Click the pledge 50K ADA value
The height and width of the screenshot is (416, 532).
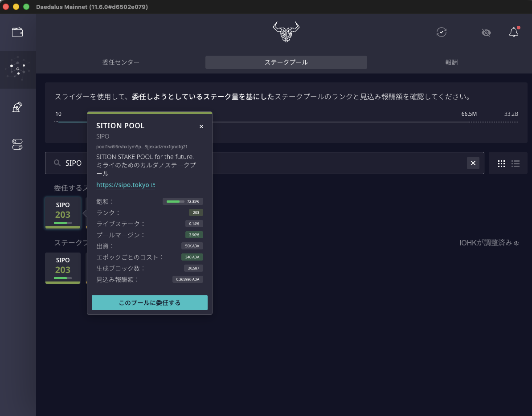coord(192,246)
